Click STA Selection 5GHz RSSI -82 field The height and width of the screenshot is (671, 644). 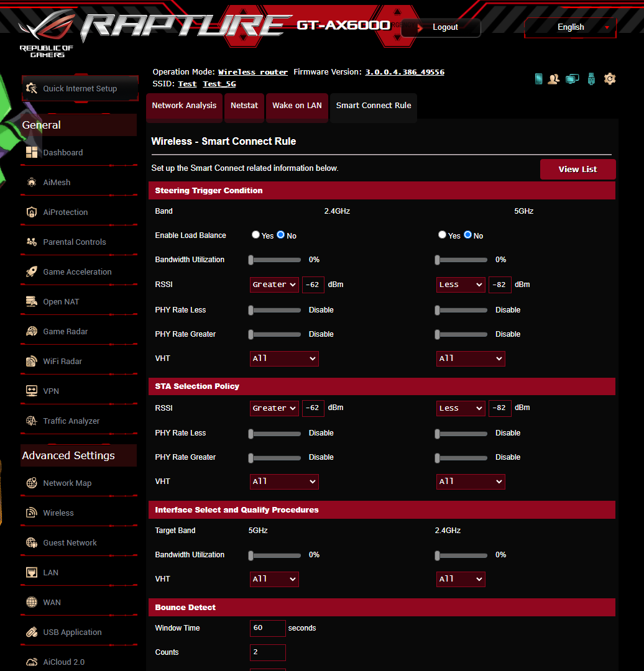pyautogui.click(x=500, y=408)
